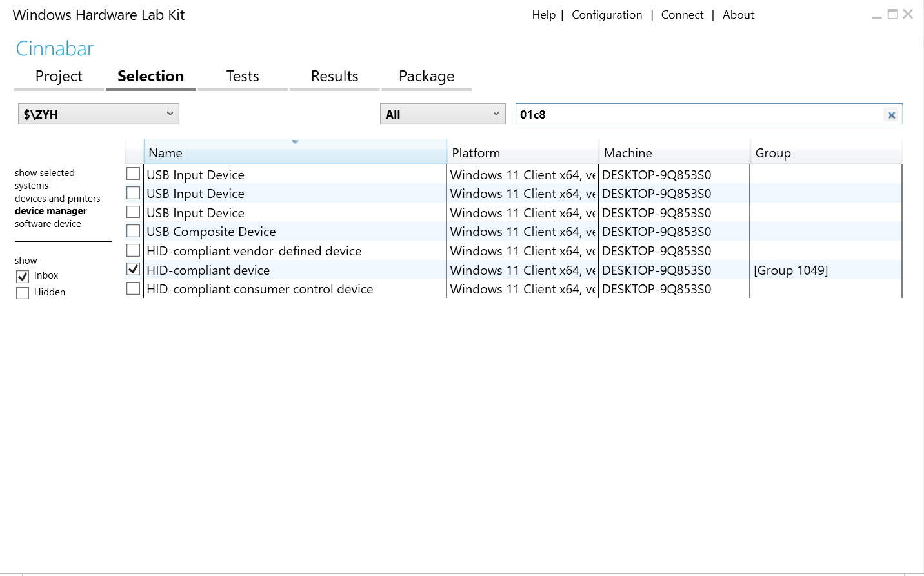
Task: Minimize the Windows Hardware Lab Kit window
Action: point(877,15)
